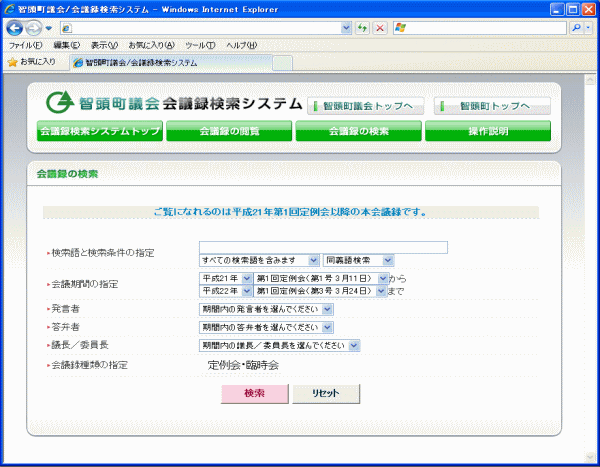The height and width of the screenshot is (467, 600).
Task: Click the 会議録種類の指定 label
Action: (89, 365)
